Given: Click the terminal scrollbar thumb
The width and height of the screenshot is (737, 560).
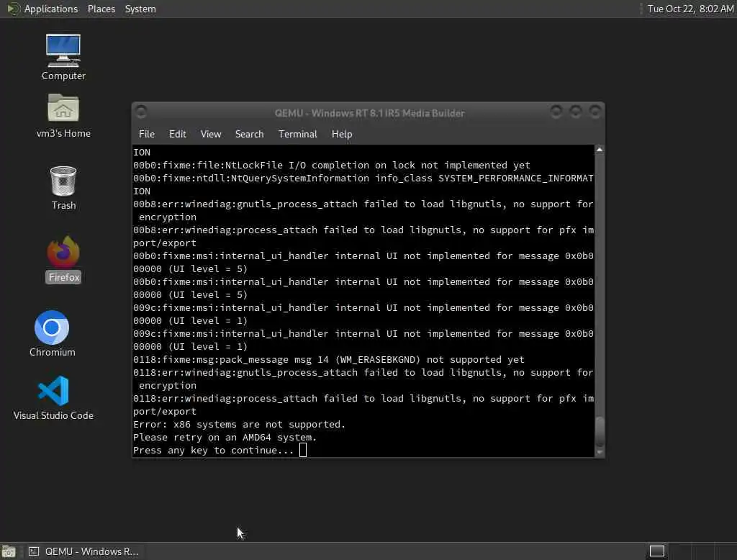Looking at the screenshot, I should [600, 432].
